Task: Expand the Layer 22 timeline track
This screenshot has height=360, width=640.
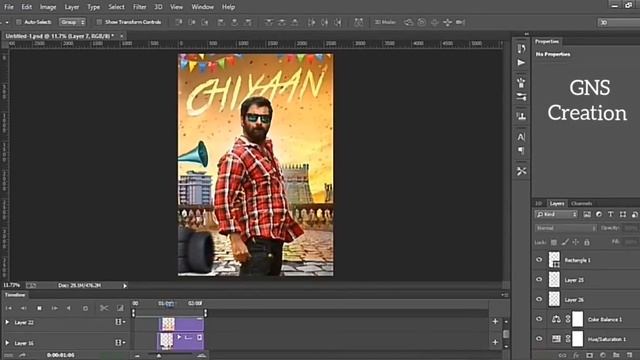Action: click(x=7, y=322)
